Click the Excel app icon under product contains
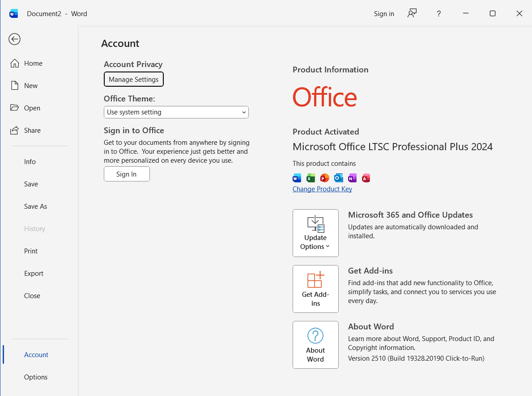This screenshot has width=532, height=396. [x=311, y=178]
